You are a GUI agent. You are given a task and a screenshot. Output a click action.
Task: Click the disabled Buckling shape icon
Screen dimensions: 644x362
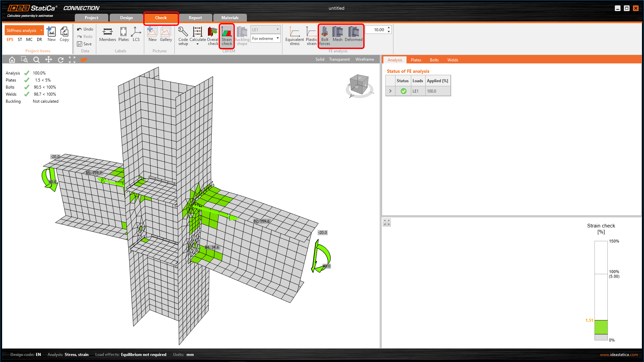point(242,36)
